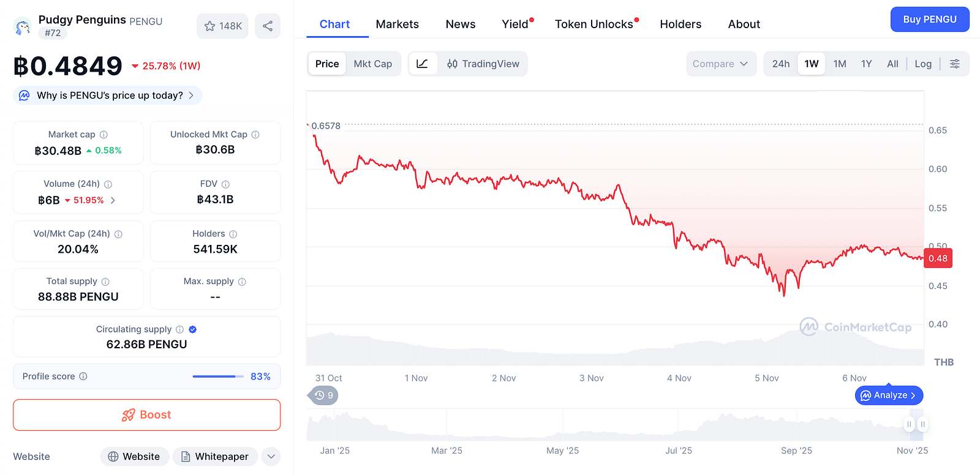
Task: Click the 0.48 current price label
Action: click(938, 258)
